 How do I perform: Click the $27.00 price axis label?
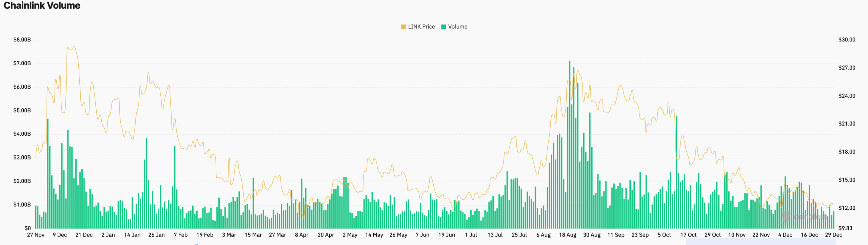point(847,68)
